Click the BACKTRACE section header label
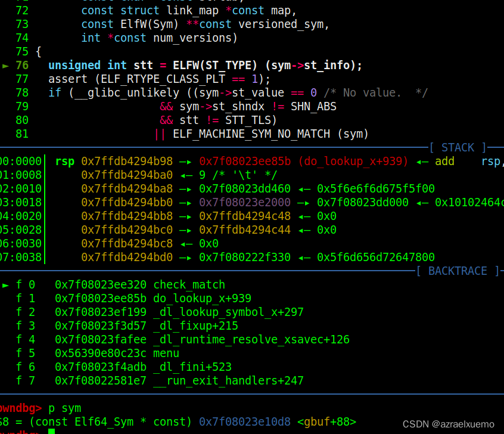The height and width of the screenshot is (434, 504). [x=458, y=271]
